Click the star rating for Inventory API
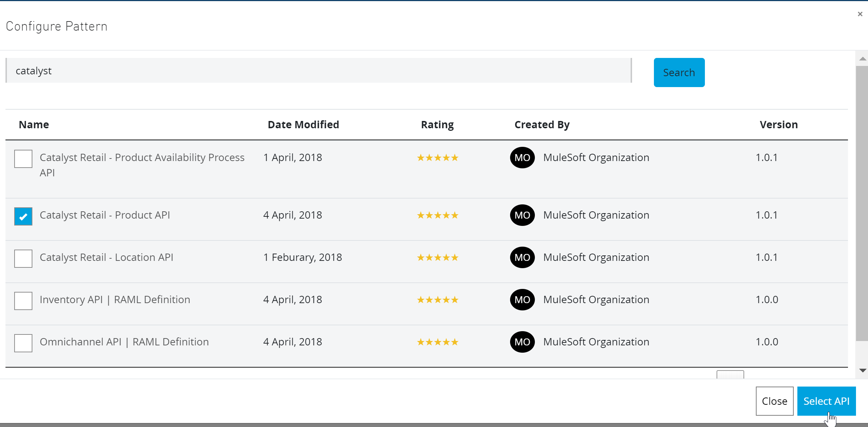 (x=438, y=299)
